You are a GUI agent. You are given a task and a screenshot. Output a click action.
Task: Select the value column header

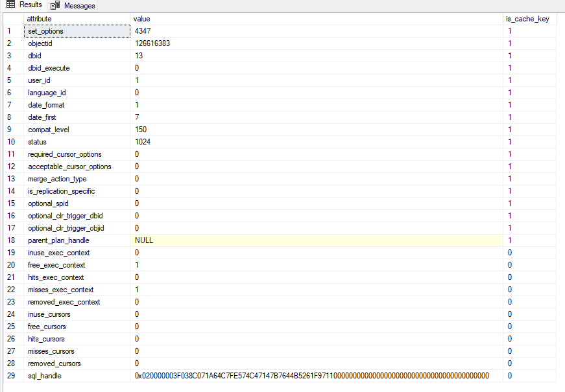click(317, 19)
